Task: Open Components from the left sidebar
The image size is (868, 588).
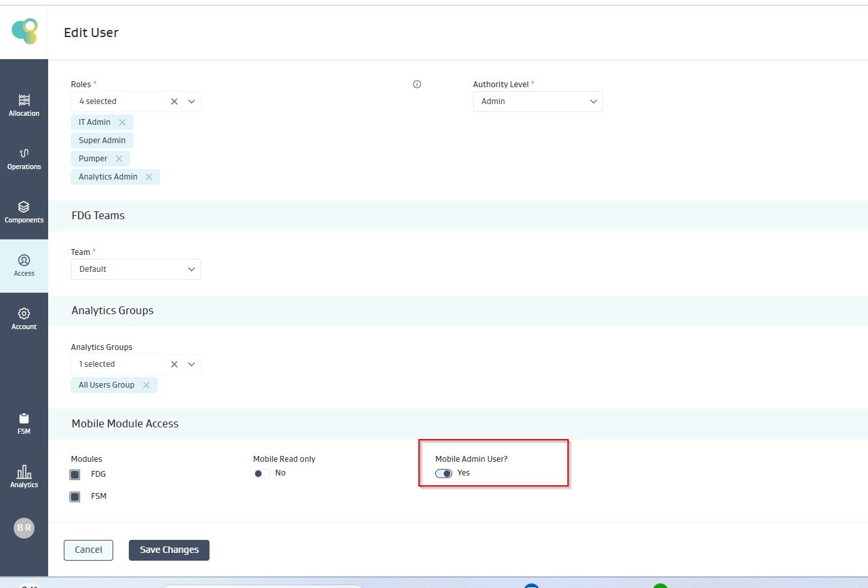Action: (x=24, y=212)
